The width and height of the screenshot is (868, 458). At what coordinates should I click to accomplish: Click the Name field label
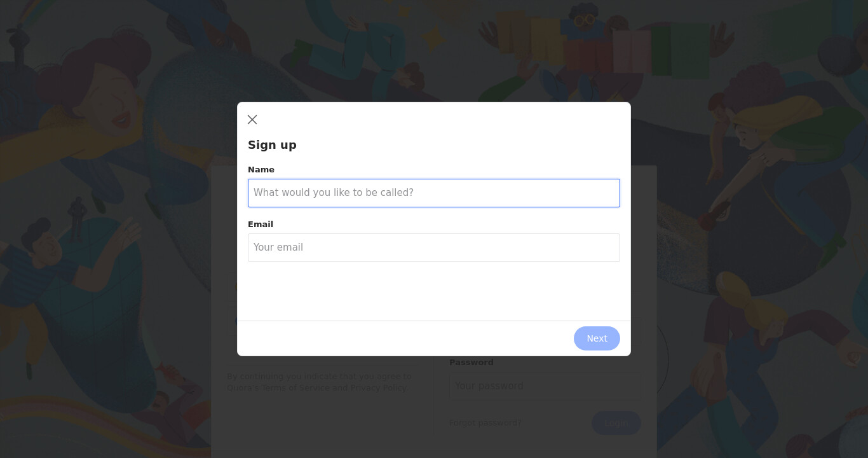261,170
